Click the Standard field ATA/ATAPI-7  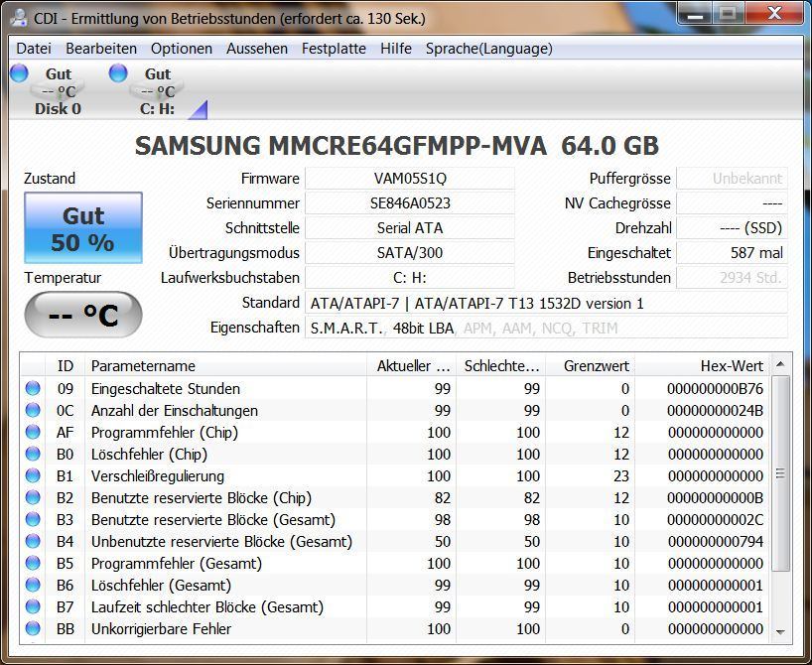(x=546, y=303)
